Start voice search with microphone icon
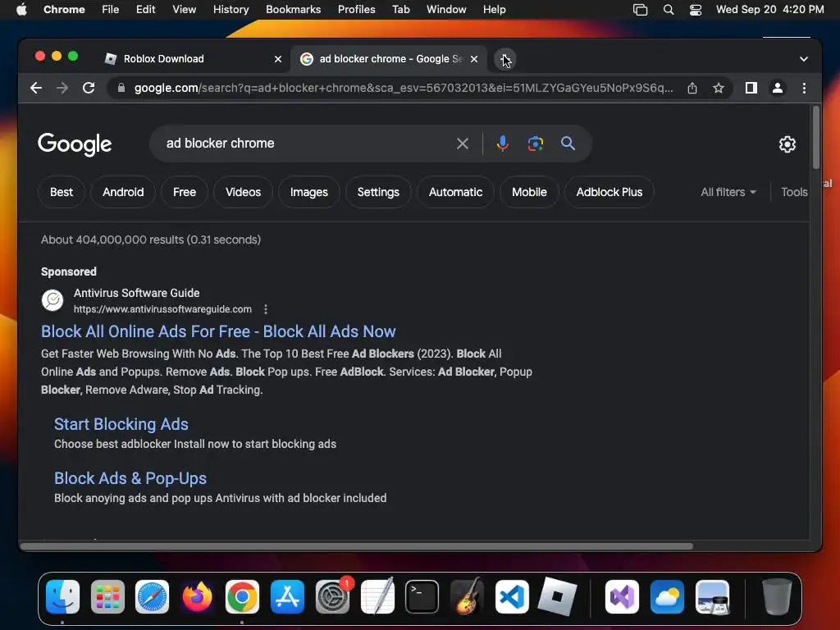Viewport: 840px width, 630px height. pyautogui.click(x=502, y=144)
